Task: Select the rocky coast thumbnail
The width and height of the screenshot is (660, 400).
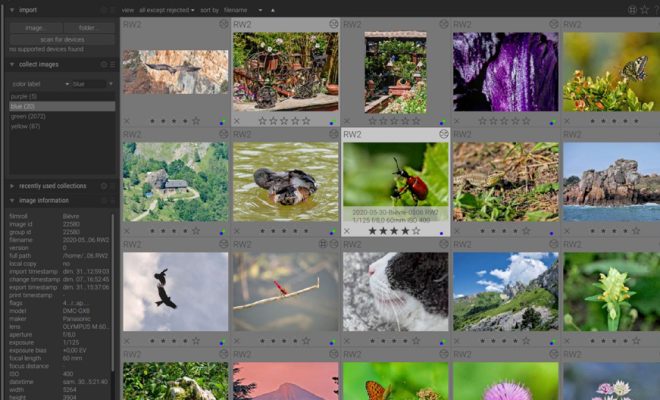Action: click(611, 182)
